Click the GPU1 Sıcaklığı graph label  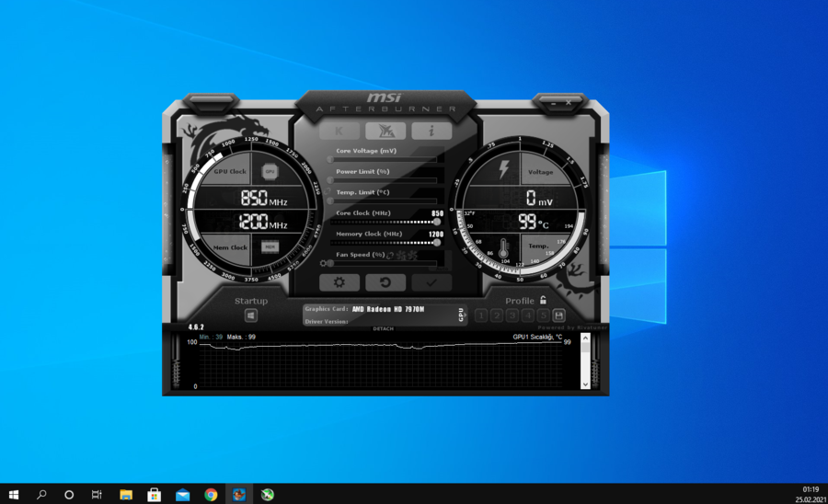(537, 337)
